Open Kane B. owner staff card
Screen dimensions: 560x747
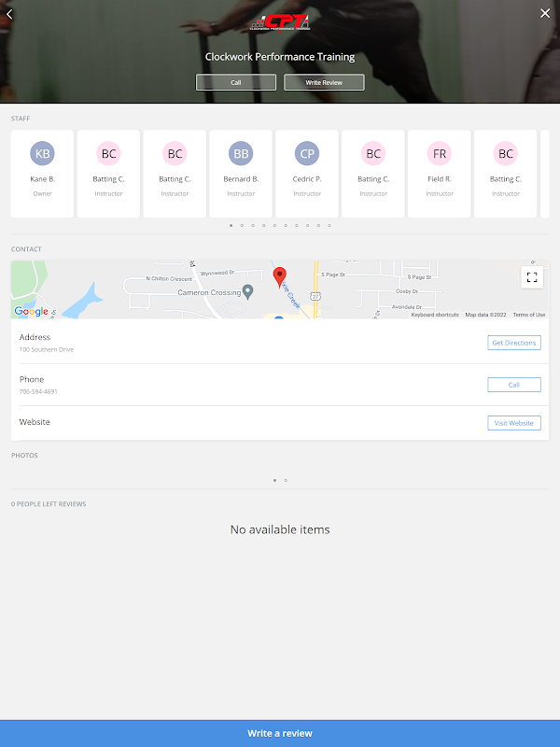tap(42, 174)
